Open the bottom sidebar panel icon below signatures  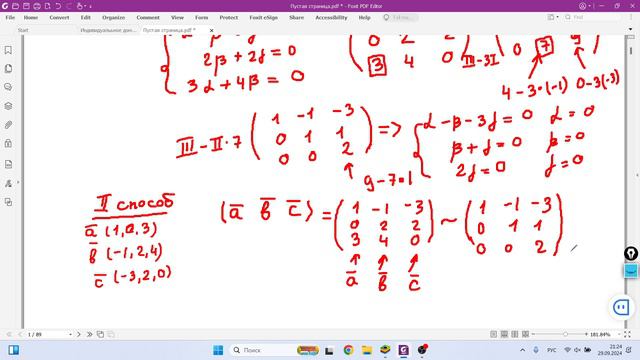(x=8, y=202)
